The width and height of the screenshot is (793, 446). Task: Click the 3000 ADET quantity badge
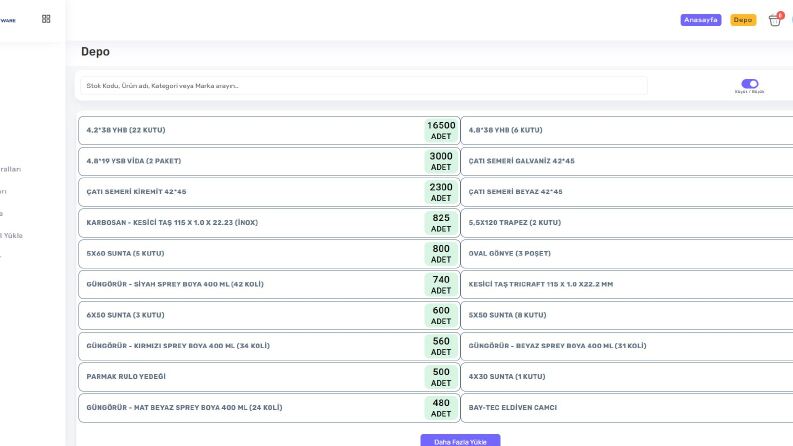[x=441, y=161]
